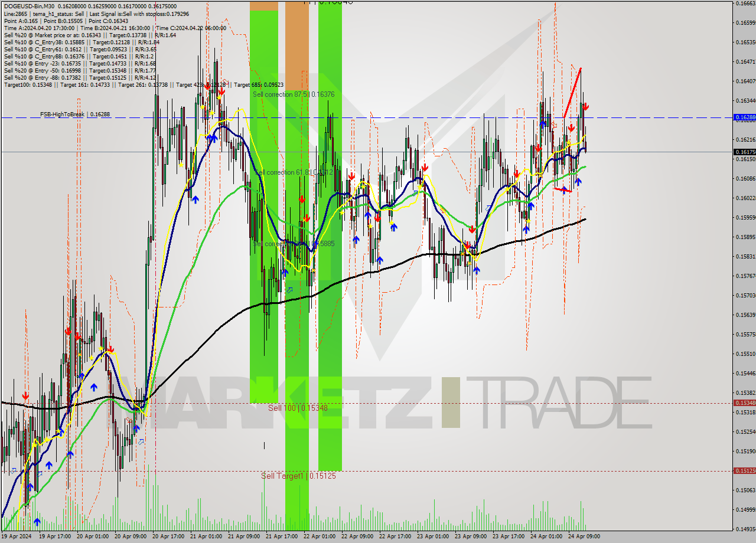Click the 'Sell correction 87.5 | 0.16376' label
Screen dimensions: 756x543
[294, 94]
